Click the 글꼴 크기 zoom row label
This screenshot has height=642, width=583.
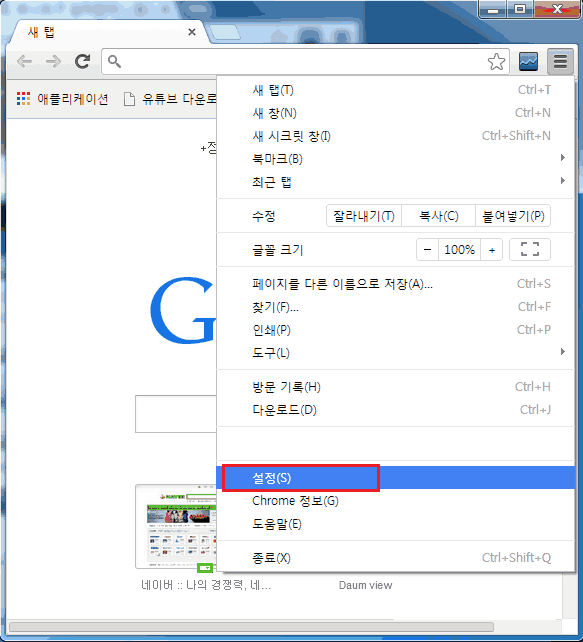coord(278,250)
